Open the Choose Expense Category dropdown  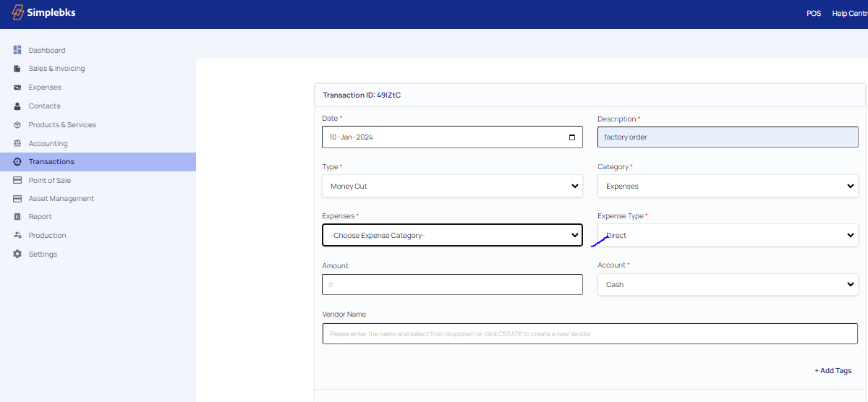[451, 236]
